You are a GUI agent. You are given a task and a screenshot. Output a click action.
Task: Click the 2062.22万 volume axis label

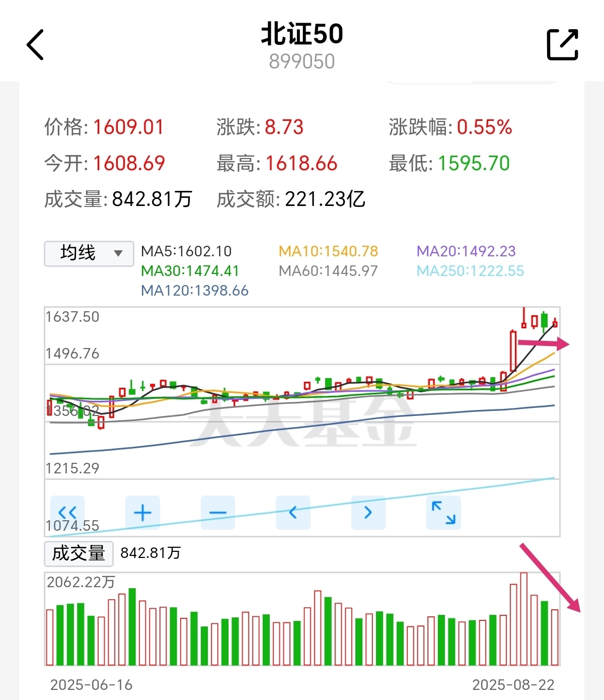[x=81, y=582]
